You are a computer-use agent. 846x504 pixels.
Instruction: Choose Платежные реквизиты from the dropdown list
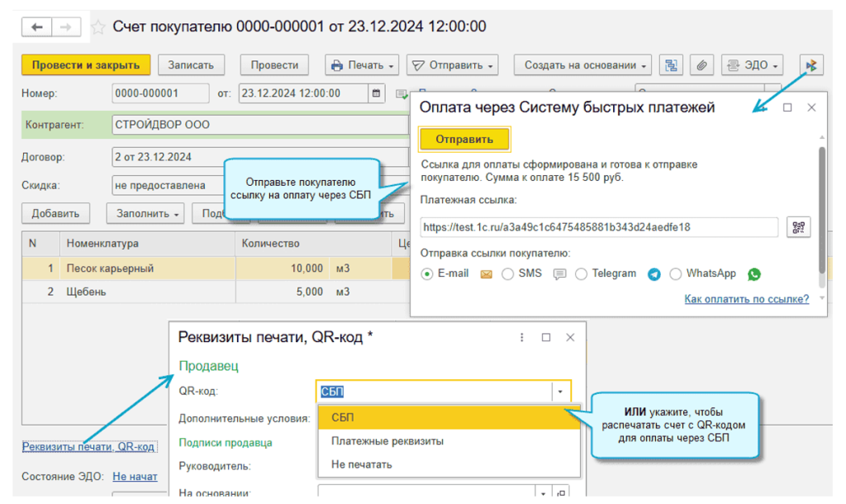387,441
